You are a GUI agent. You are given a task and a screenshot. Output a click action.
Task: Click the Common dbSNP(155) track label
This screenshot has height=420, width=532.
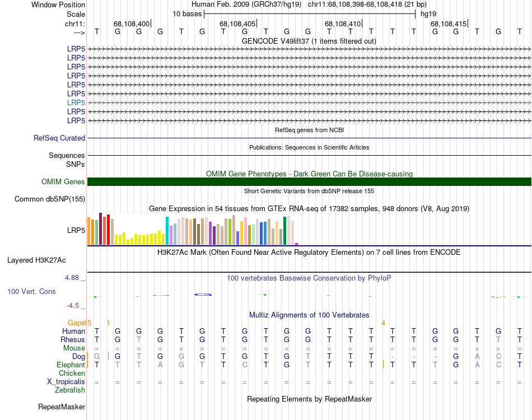click(50, 199)
